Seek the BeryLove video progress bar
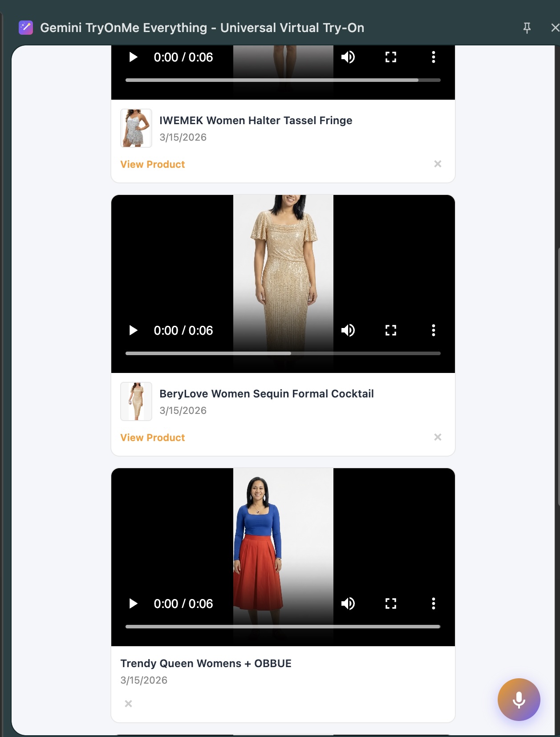560x737 pixels. click(x=283, y=353)
